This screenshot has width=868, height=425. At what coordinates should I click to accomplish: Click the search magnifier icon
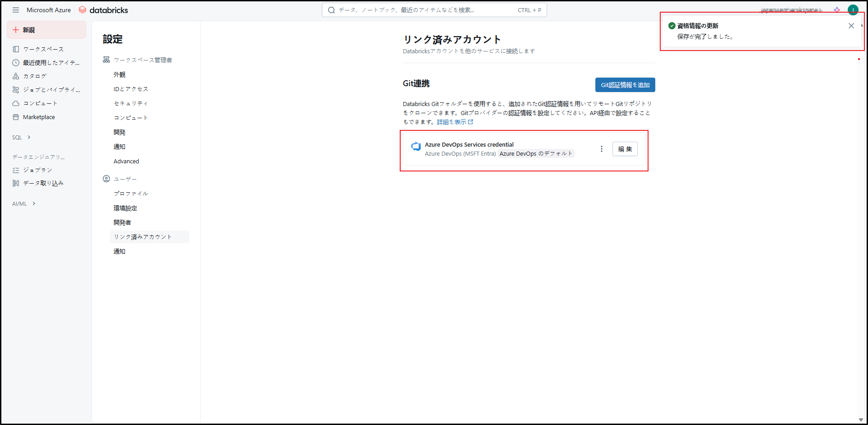click(331, 10)
